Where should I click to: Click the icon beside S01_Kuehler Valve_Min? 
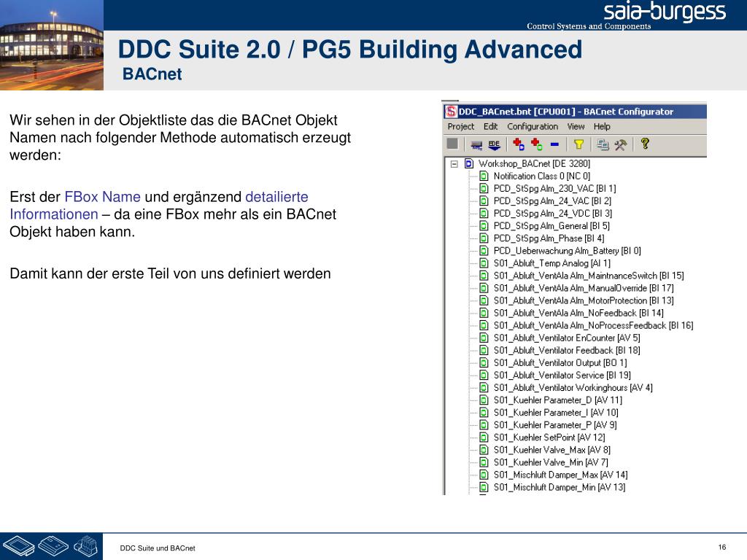tap(484, 462)
